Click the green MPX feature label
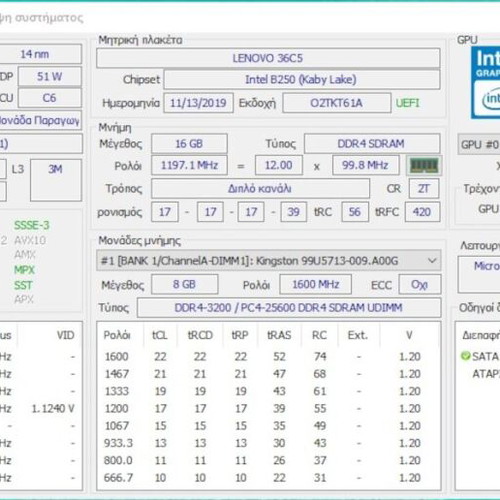Screen dimensions: 500x500 (24, 270)
